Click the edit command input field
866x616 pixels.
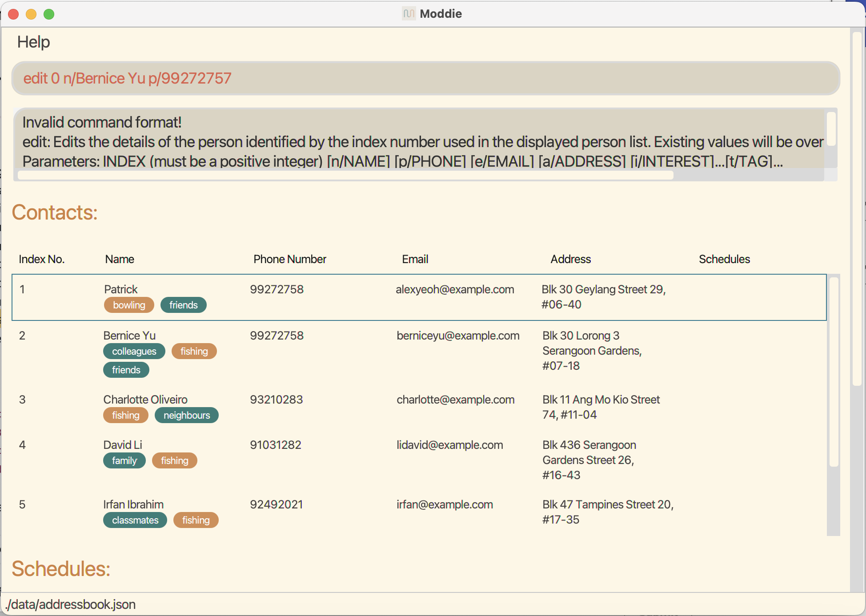[425, 78]
